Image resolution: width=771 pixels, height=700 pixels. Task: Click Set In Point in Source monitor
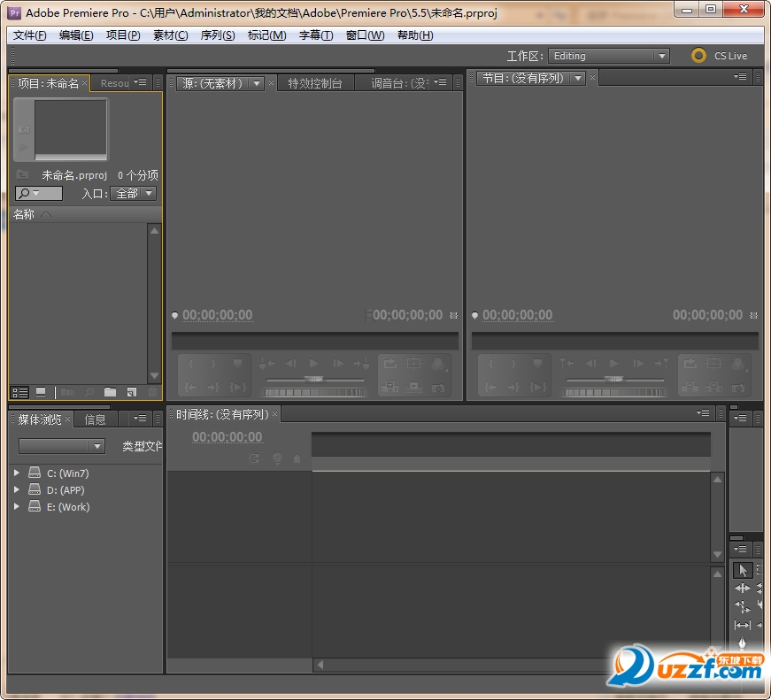point(191,364)
